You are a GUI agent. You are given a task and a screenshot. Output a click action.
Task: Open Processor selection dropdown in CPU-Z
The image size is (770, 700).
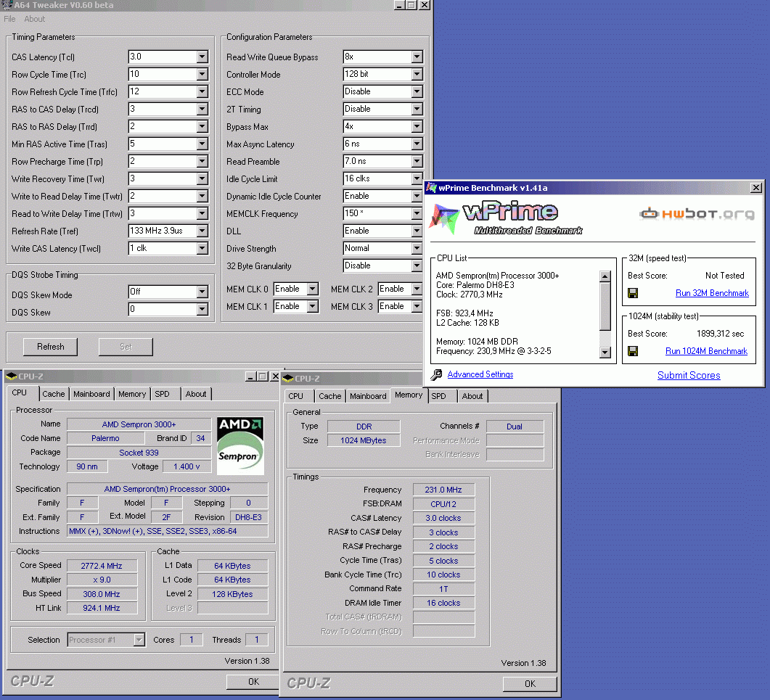tap(139, 640)
